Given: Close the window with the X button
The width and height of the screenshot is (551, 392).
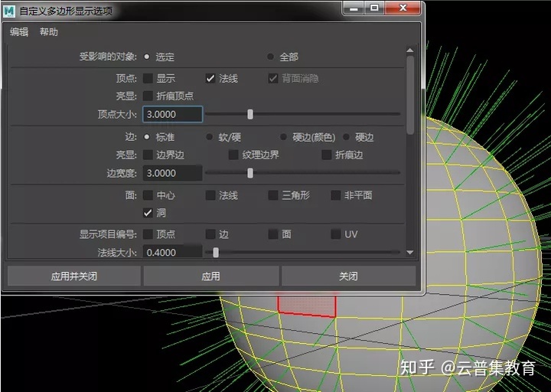Looking at the screenshot, I should coord(403,8).
